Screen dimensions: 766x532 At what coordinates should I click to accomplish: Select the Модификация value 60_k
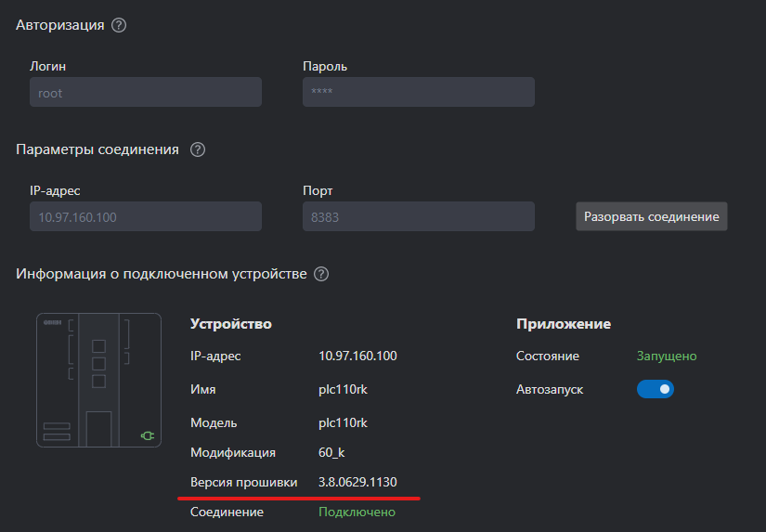pyautogui.click(x=331, y=452)
